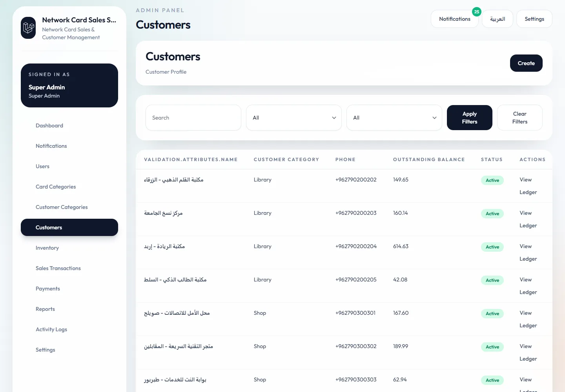565x392 pixels.
Task: Click the Outstanding Balance column header
Action: [x=429, y=160]
